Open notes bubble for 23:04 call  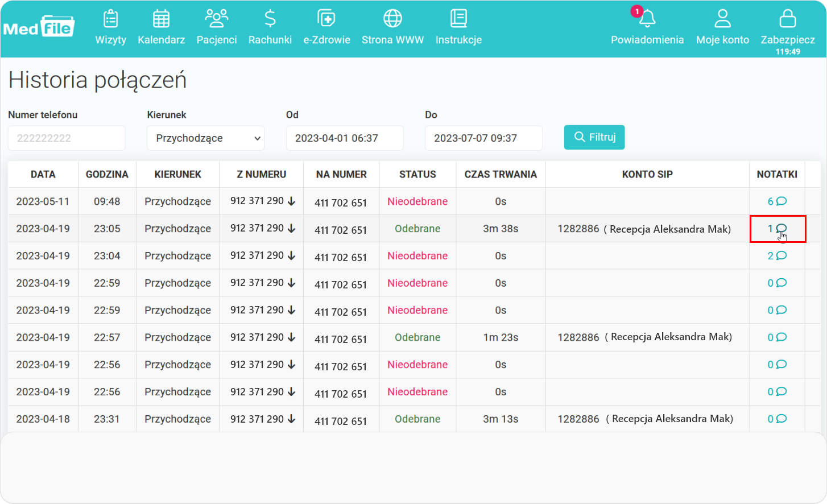(781, 256)
